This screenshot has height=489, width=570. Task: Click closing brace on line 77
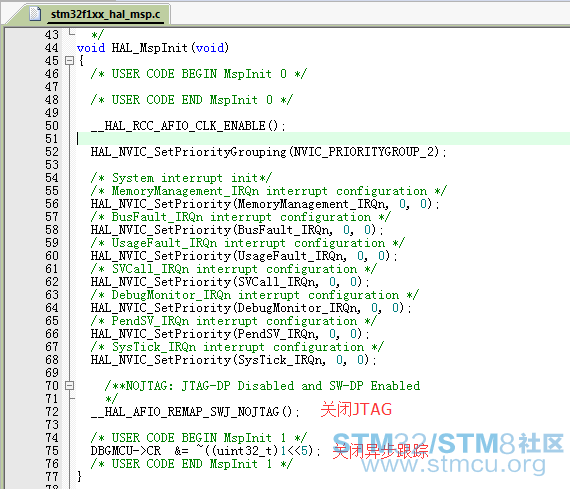click(79, 477)
